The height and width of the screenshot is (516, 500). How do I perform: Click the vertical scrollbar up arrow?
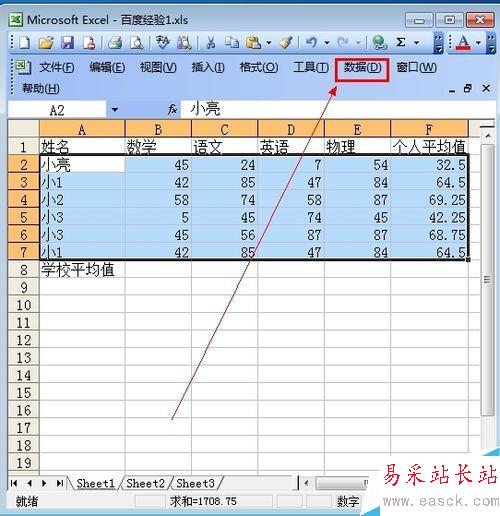pyautogui.click(x=488, y=136)
